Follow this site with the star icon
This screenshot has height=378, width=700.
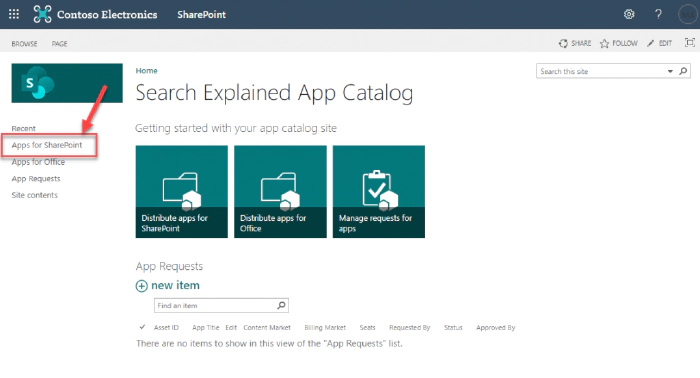tap(604, 43)
